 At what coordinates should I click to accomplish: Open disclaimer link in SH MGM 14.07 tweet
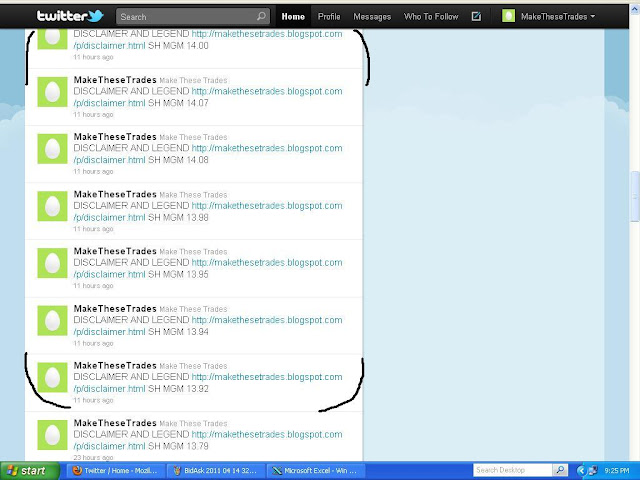click(x=267, y=91)
